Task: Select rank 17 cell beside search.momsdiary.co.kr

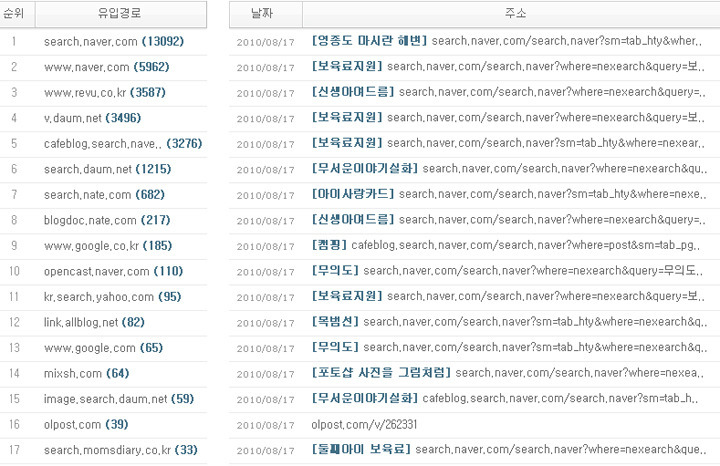Action: (14, 450)
